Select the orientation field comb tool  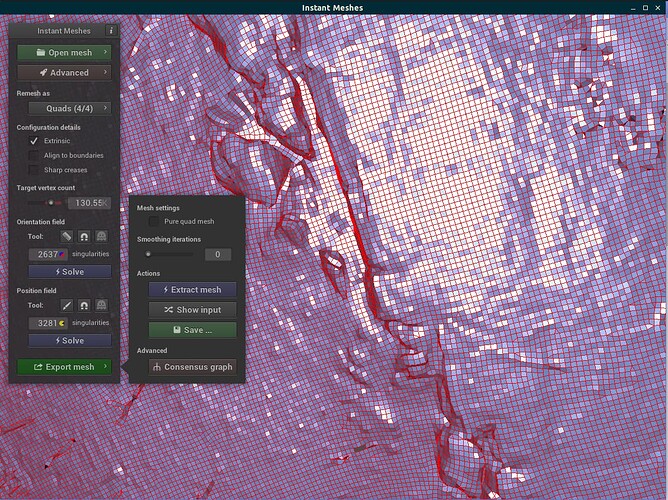tap(67, 236)
